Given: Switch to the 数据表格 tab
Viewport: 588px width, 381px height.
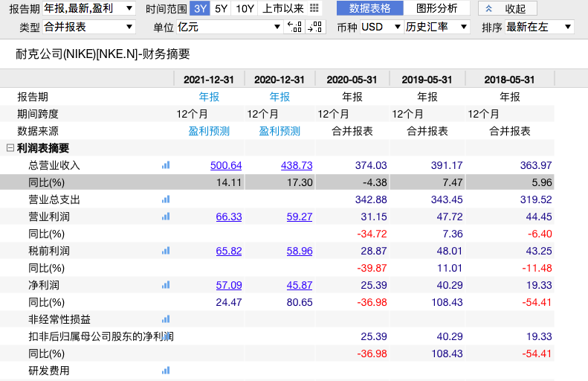Looking at the screenshot, I should (x=369, y=9).
